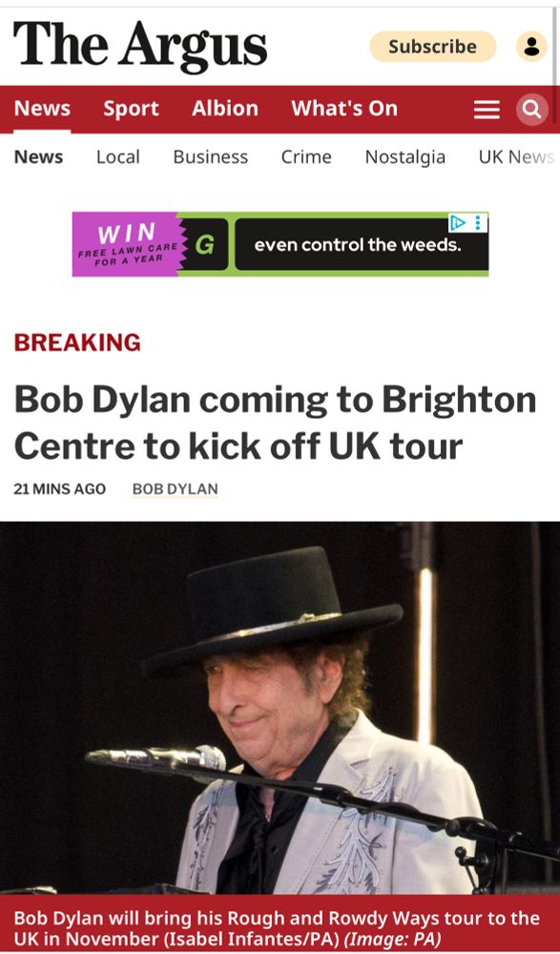Select the UK News subcategory
The image size is (560, 954).
click(516, 157)
